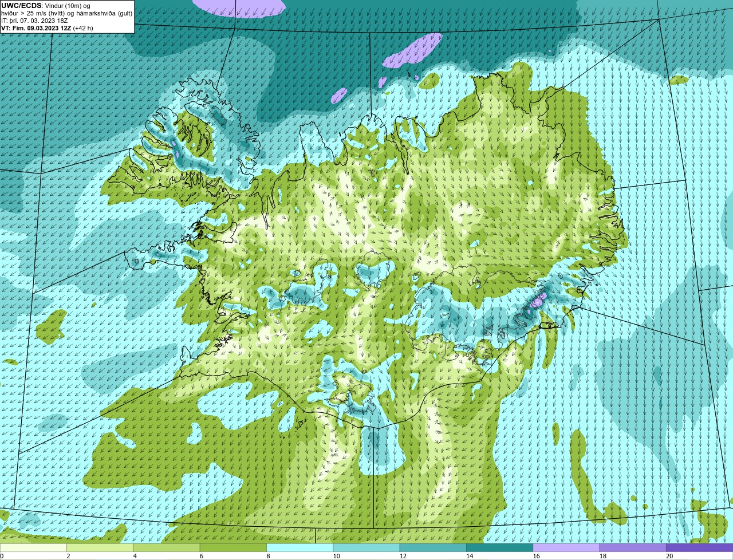Select the darkest purple above-20 legend segment
The height and width of the screenshot is (560, 733).
(699, 547)
